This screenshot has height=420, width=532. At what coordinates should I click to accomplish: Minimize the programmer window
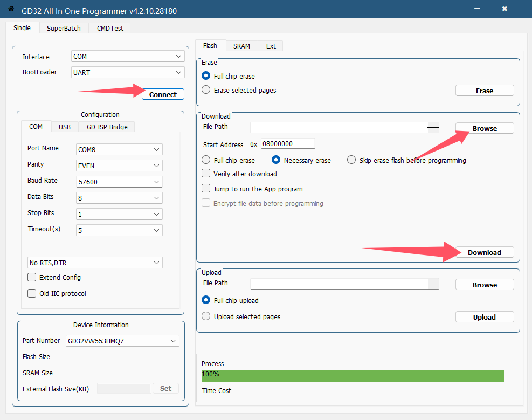476,9
